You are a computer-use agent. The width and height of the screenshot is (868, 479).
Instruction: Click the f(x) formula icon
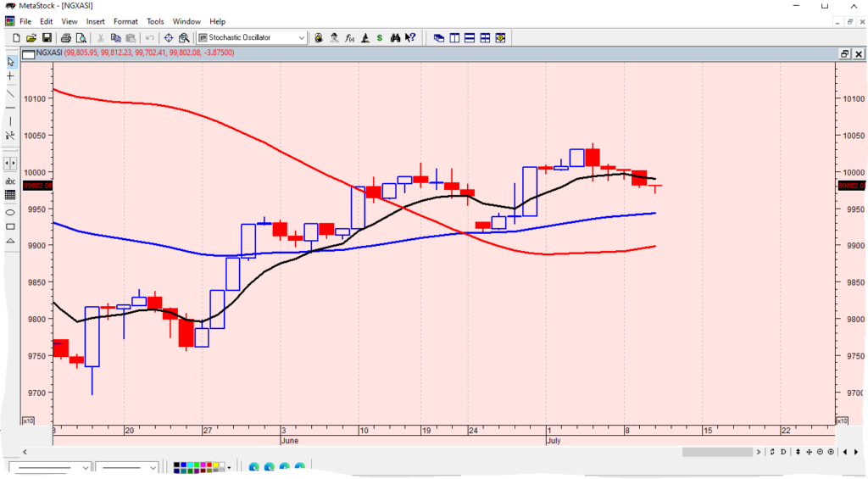(x=349, y=38)
